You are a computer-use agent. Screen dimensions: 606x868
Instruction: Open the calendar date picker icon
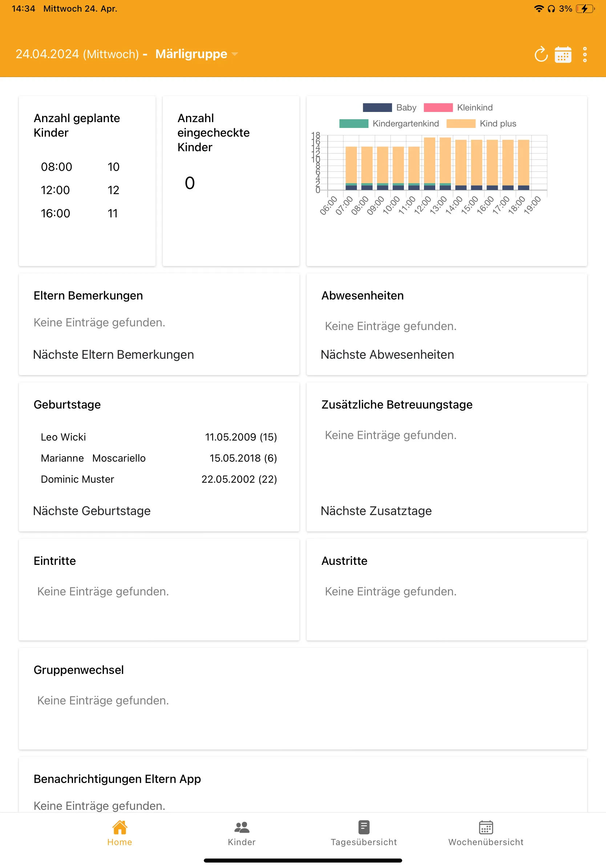[x=563, y=55]
